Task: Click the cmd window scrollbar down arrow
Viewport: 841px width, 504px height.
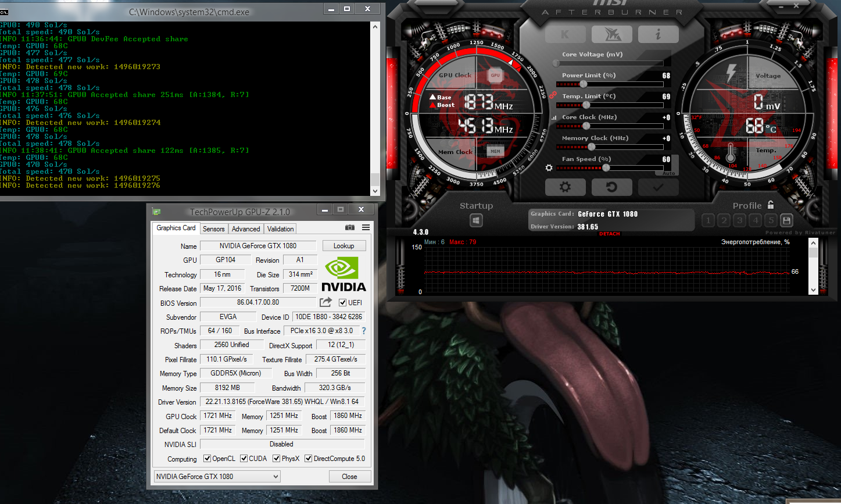Action: pyautogui.click(x=375, y=191)
